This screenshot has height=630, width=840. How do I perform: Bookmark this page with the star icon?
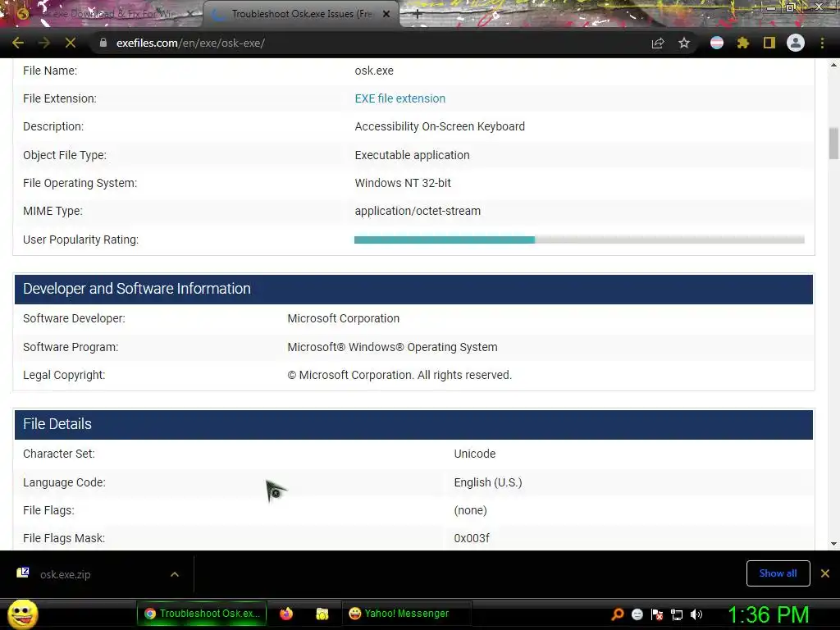coord(684,43)
